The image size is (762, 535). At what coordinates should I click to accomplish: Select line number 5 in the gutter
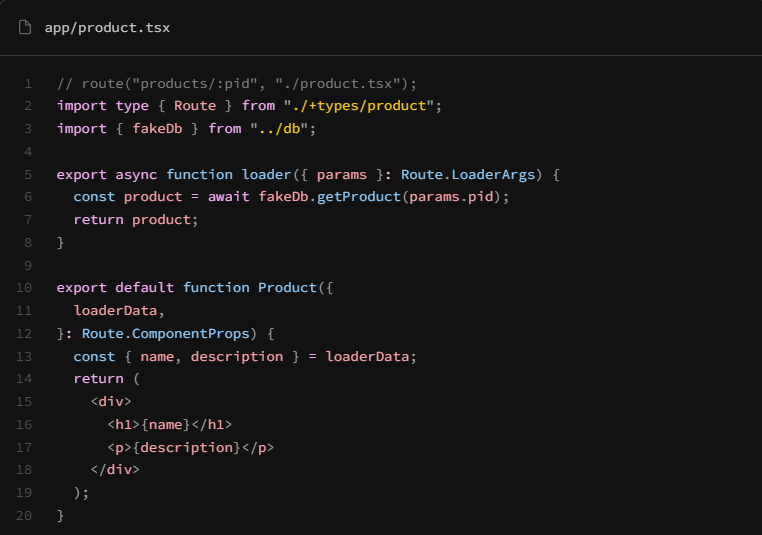[x=28, y=174]
